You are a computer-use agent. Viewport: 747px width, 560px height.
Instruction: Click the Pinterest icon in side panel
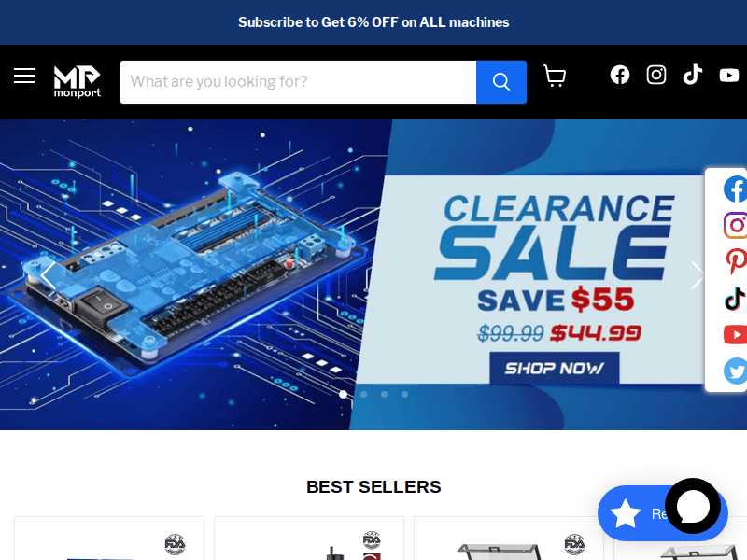click(x=736, y=261)
